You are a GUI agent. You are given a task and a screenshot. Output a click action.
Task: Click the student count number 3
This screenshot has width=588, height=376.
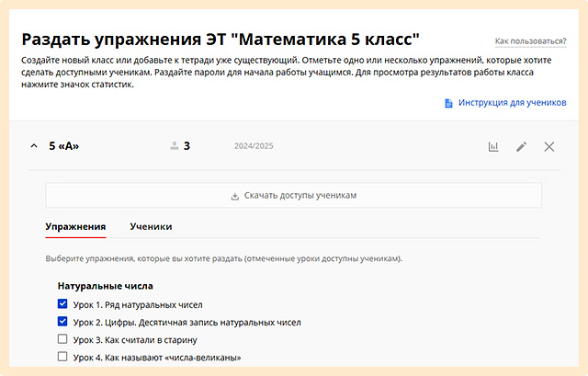[187, 146]
